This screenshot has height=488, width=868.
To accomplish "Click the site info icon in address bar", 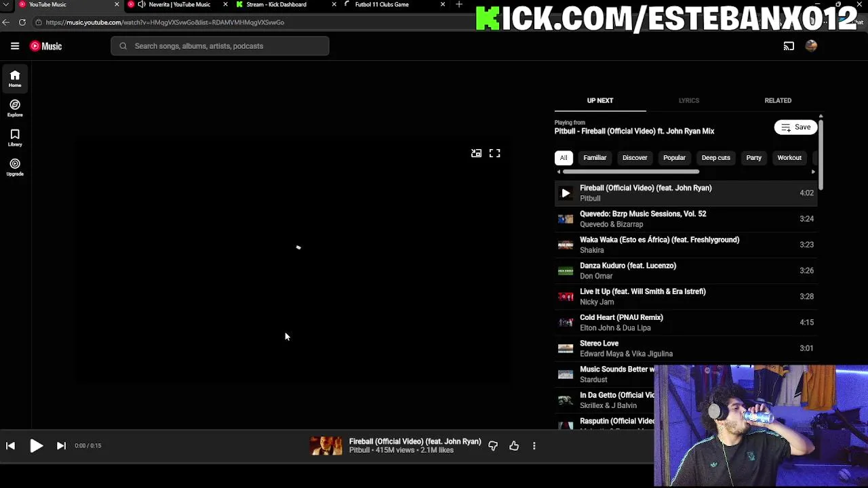I will [x=38, y=22].
